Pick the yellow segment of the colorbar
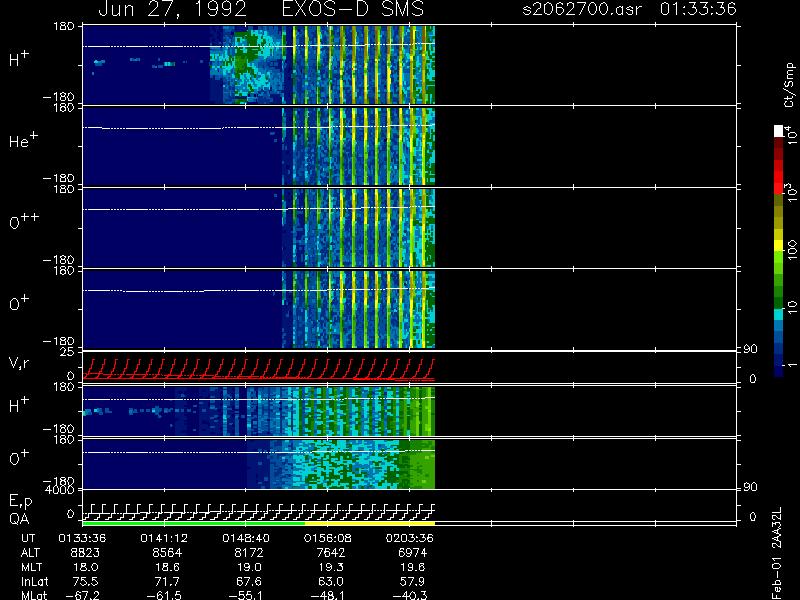800x600 pixels. (779, 246)
